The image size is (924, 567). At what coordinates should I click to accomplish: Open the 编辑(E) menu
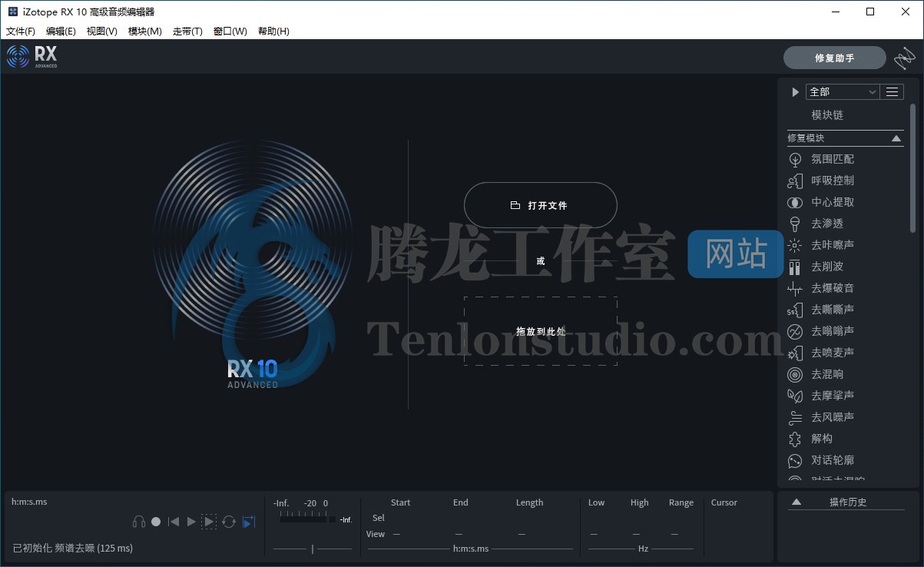point(61,31)
